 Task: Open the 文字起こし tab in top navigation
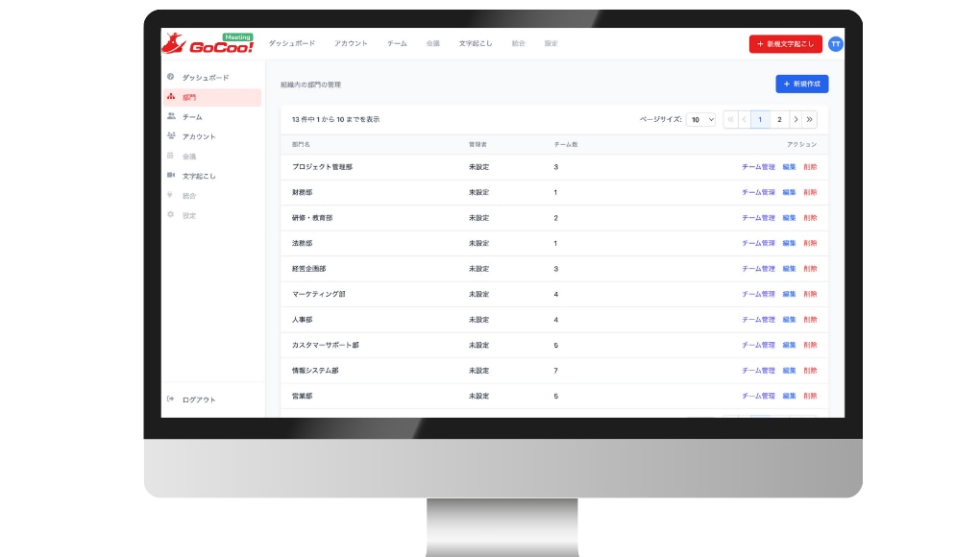(474, 44)
